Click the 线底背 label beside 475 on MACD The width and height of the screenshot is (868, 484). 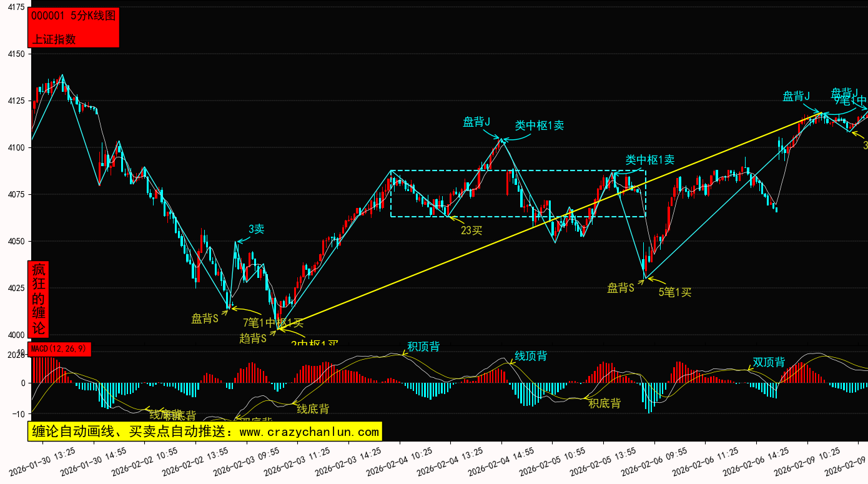[x=313, y=409]
